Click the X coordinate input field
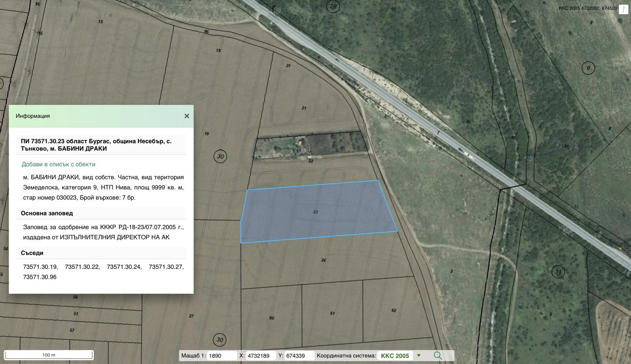Viewport: 631px width, 364px height. coord(260,356)
